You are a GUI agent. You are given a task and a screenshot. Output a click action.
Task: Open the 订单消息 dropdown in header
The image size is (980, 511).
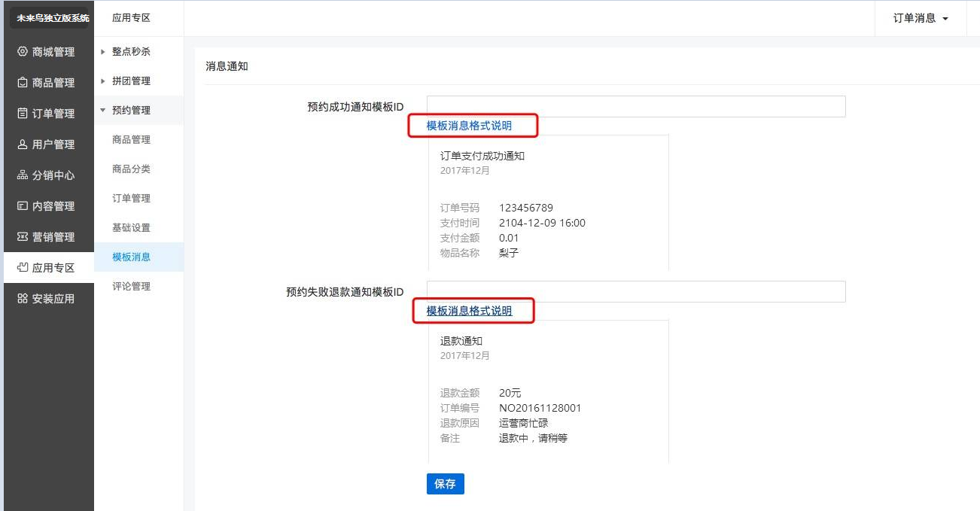[920, 18]
